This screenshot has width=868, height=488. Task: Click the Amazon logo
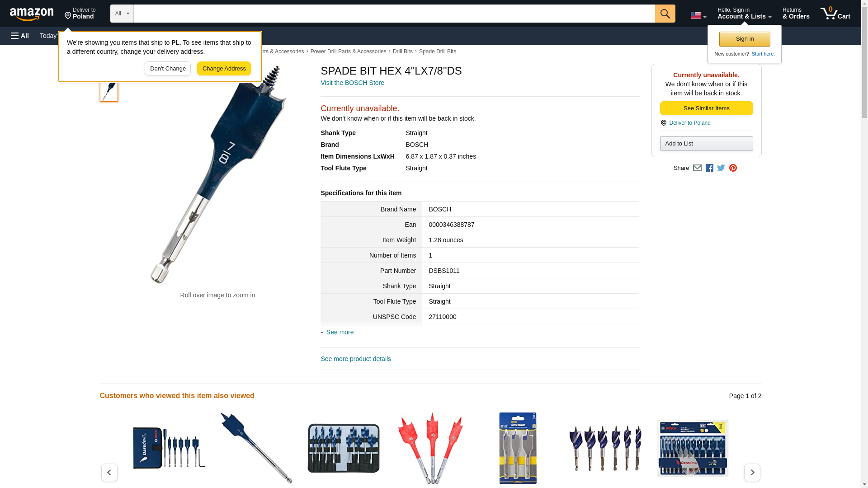pos(32,14)
